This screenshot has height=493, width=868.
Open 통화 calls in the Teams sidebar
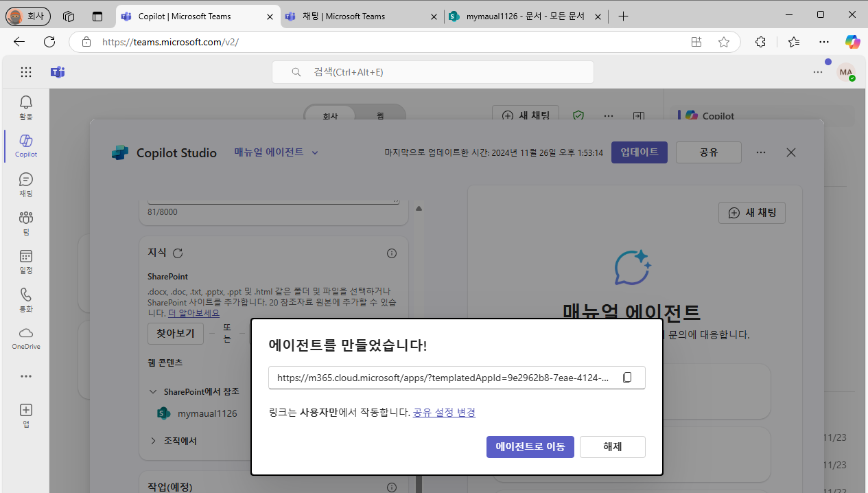click(25, 300)
